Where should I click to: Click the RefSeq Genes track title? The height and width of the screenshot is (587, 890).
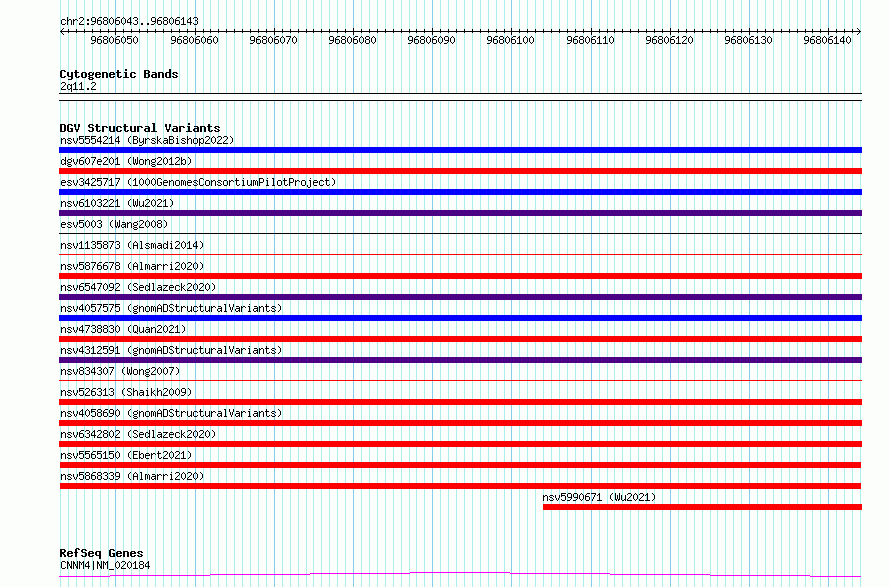(x=101, y=554)
